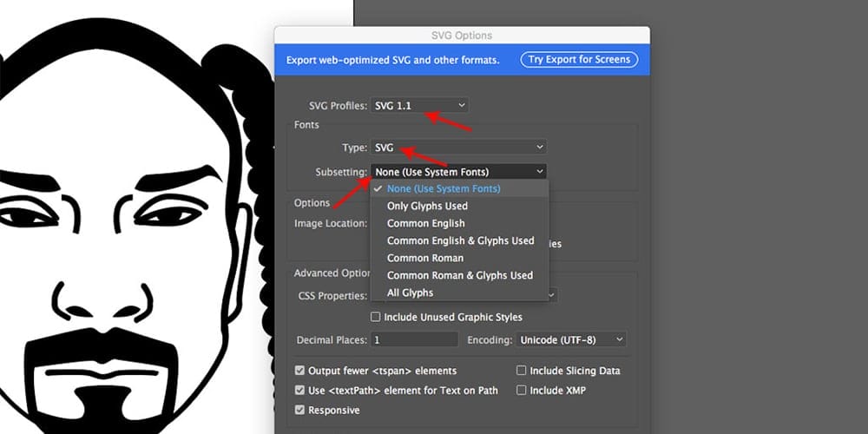Open the font Type dropdown
The image size is (868, 434).
pyautogui.click(x=459, y=148)
